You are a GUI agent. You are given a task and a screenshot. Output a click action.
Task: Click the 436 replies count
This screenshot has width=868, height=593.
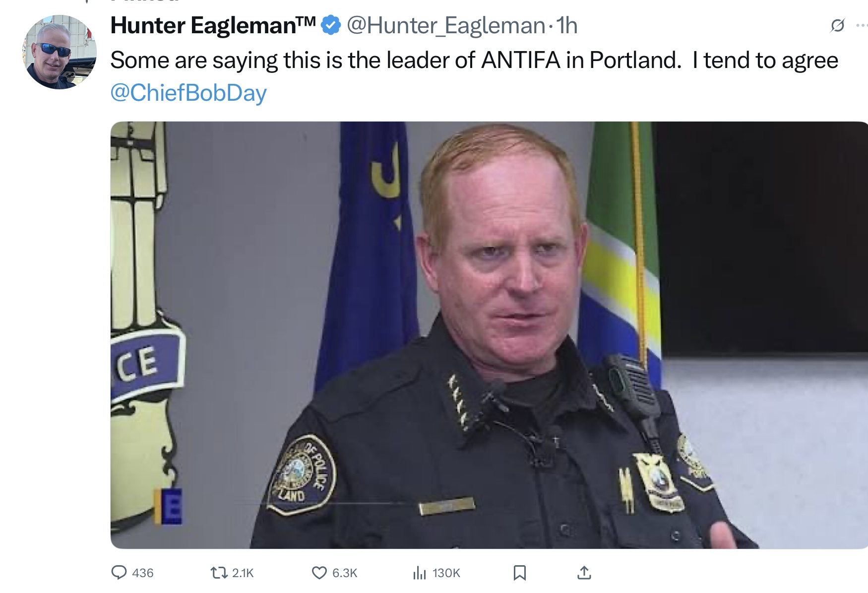[143, 573]
